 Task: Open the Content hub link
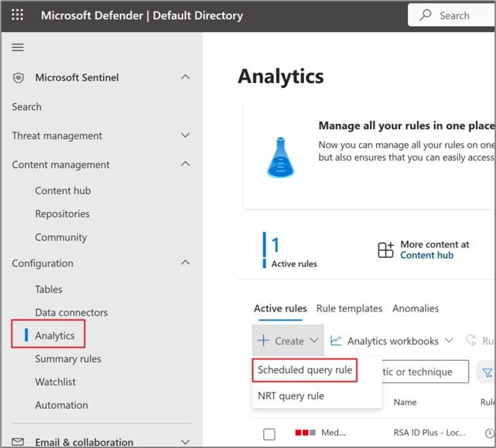pyautogui.click(x=427, y=255)
